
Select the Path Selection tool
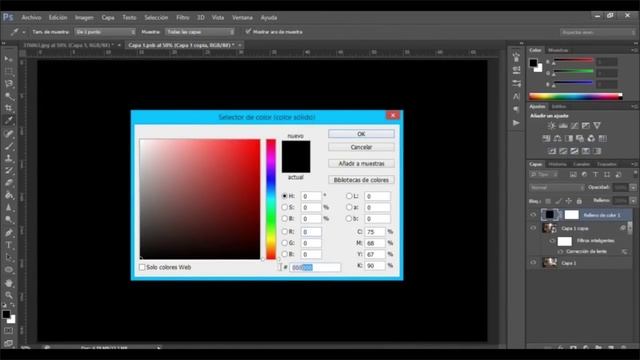[9, 258]
